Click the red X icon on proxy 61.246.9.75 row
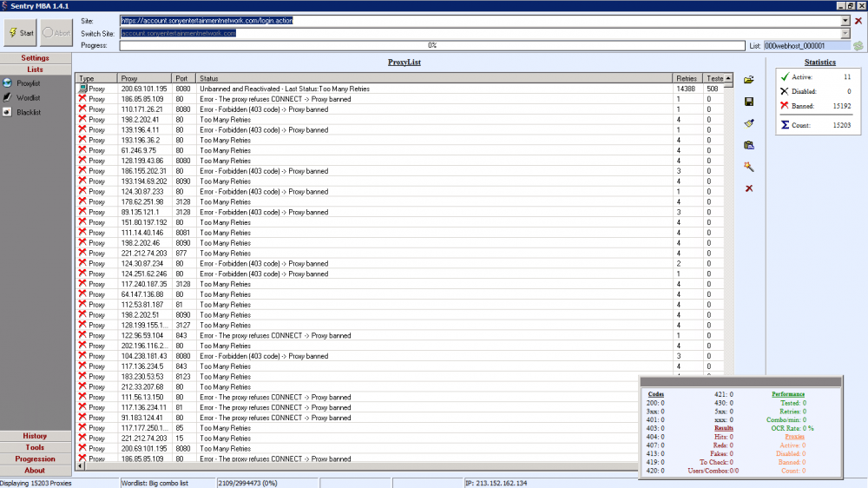Screen dimensions: 868x488 [82, 149]
